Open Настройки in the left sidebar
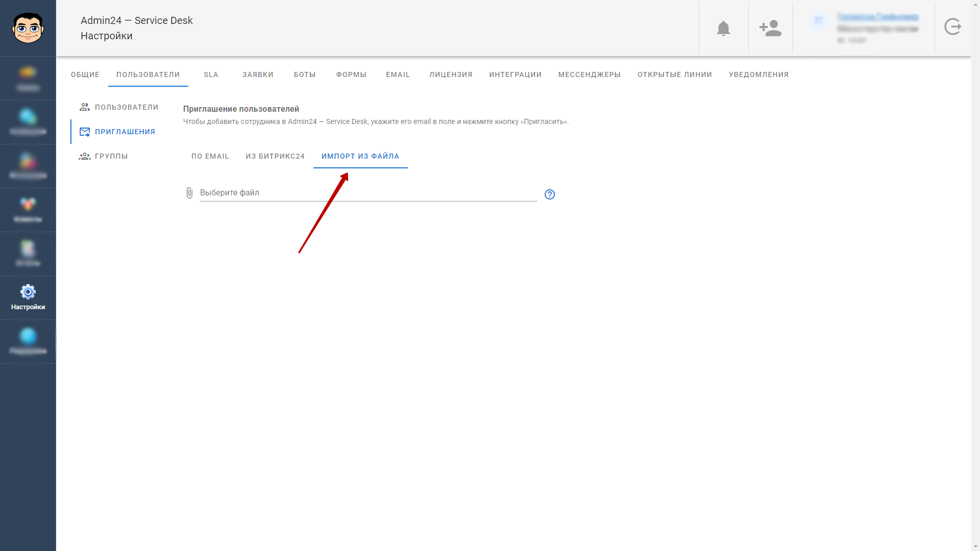 pyautogui.click(x=28, y=297)
